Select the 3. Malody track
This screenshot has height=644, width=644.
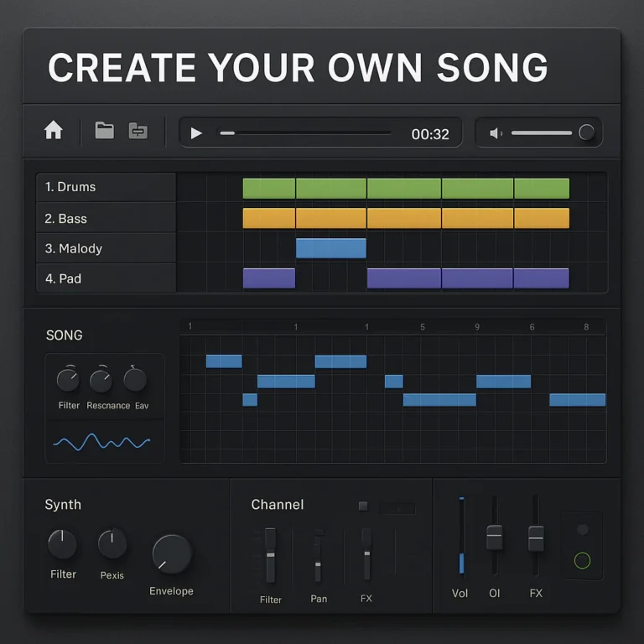pos(106,248)
